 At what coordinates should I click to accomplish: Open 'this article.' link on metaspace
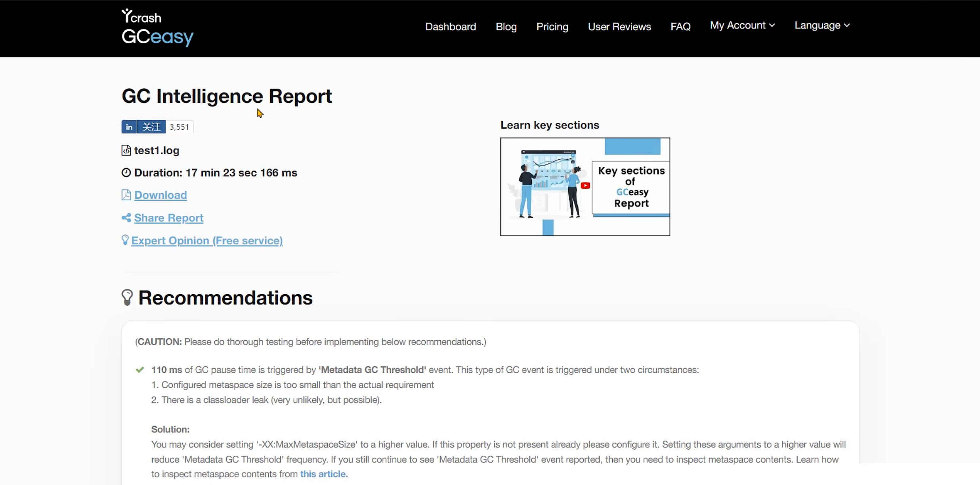324,474
